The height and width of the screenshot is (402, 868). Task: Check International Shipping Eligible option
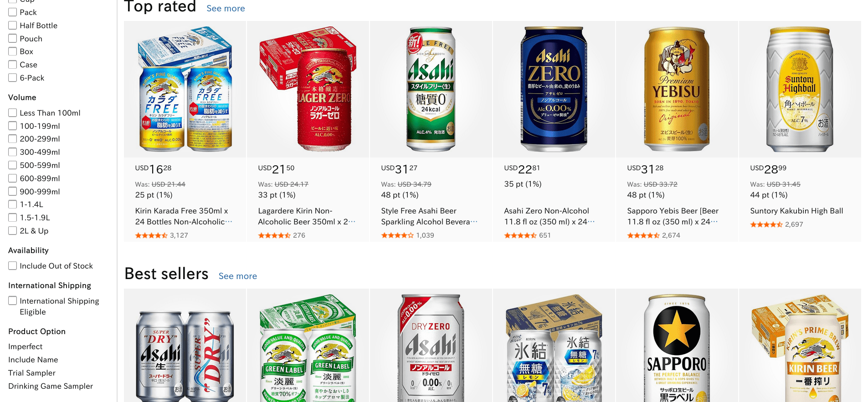pyautogui.click(x=13, y=301)
